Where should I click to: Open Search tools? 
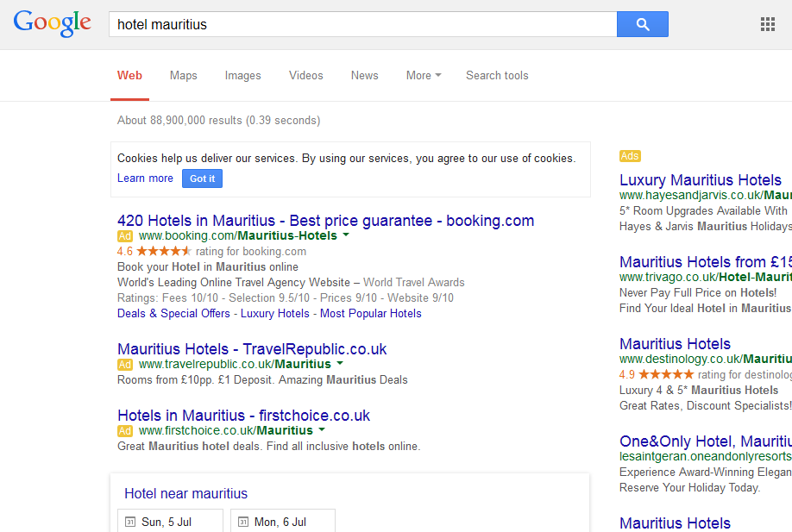pyautogui.click(x=497, y=75)
